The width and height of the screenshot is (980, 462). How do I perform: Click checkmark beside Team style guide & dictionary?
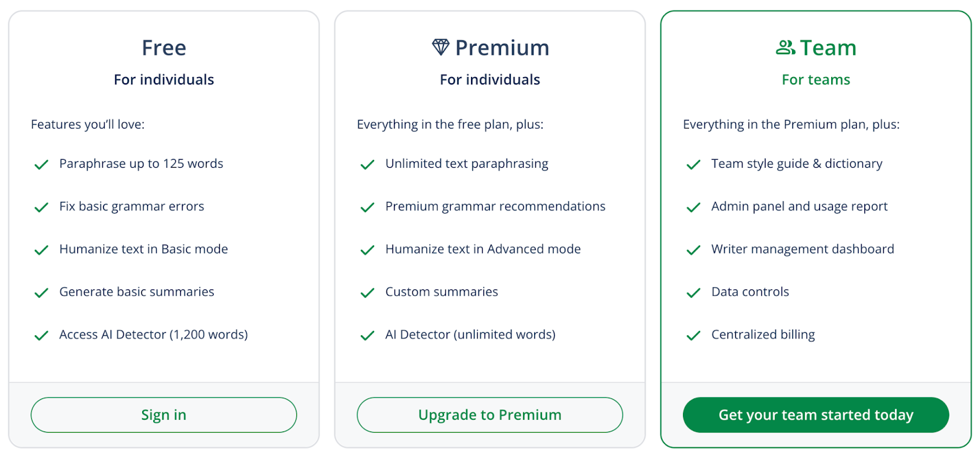point(693,165)
